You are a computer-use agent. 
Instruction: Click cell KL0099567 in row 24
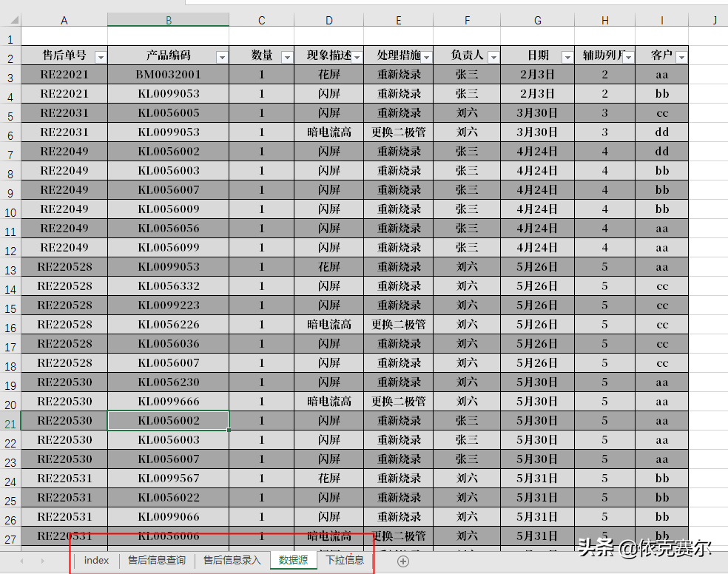[168, 478]
